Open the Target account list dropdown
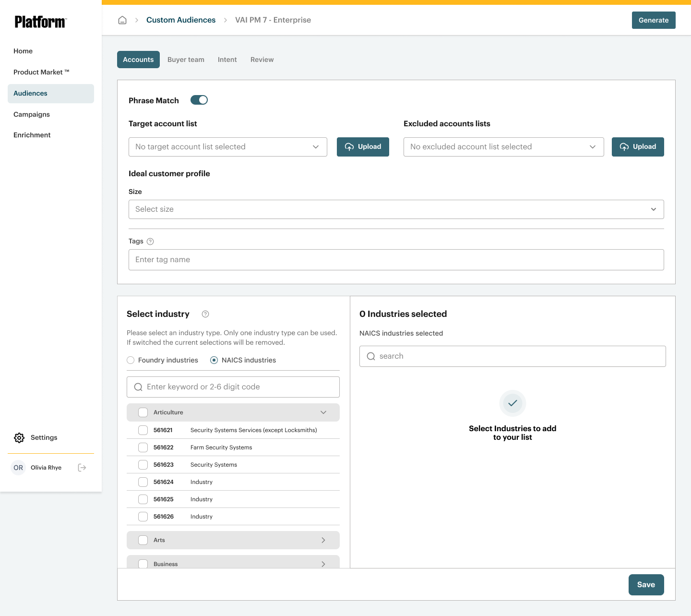The width and height of the screenshot is (691, 616). [x=228, y=147]
